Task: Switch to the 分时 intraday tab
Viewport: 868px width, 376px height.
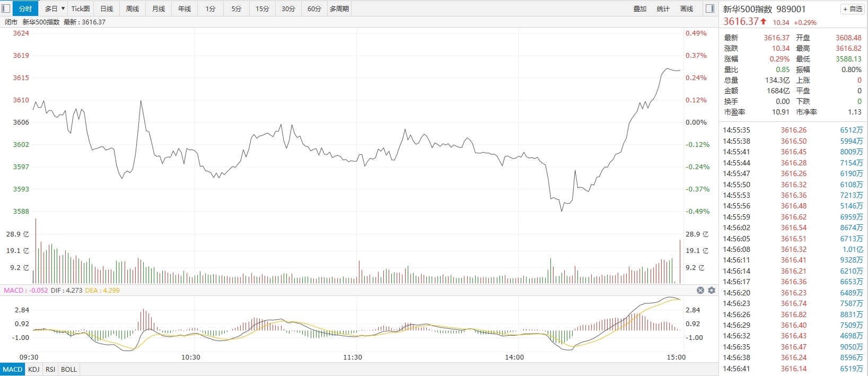Action: point(25,8)
